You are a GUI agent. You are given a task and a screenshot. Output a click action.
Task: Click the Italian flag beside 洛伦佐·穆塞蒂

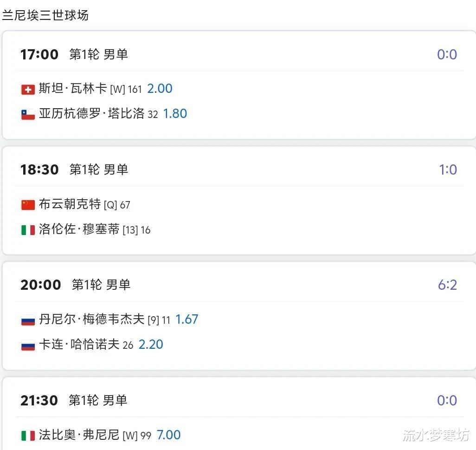pos(28,230)
